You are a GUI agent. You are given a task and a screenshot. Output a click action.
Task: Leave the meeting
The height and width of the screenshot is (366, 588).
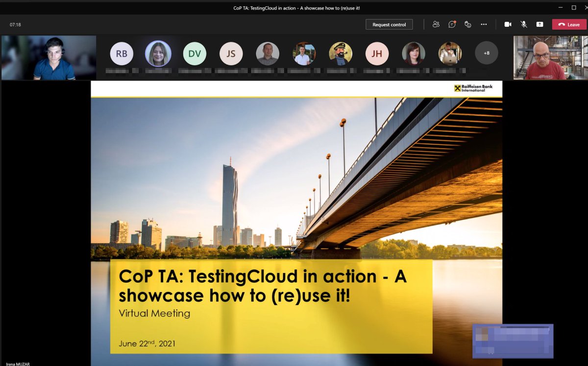pos(569,25)
